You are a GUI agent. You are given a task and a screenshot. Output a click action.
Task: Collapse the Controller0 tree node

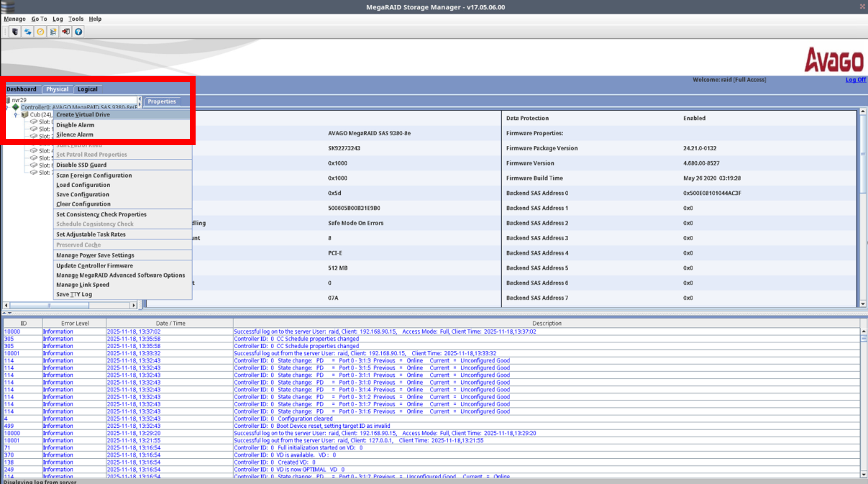pos(7,107)
